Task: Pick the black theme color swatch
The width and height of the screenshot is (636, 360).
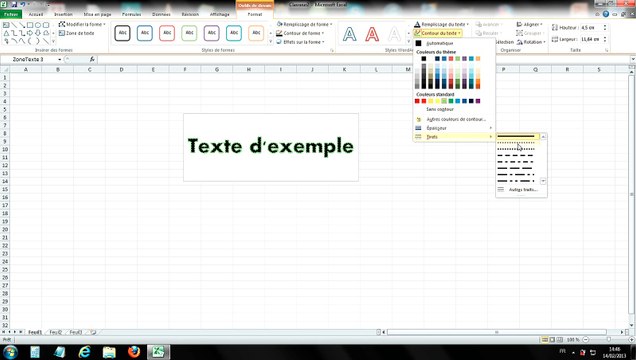Action: (x=423, y=59)
